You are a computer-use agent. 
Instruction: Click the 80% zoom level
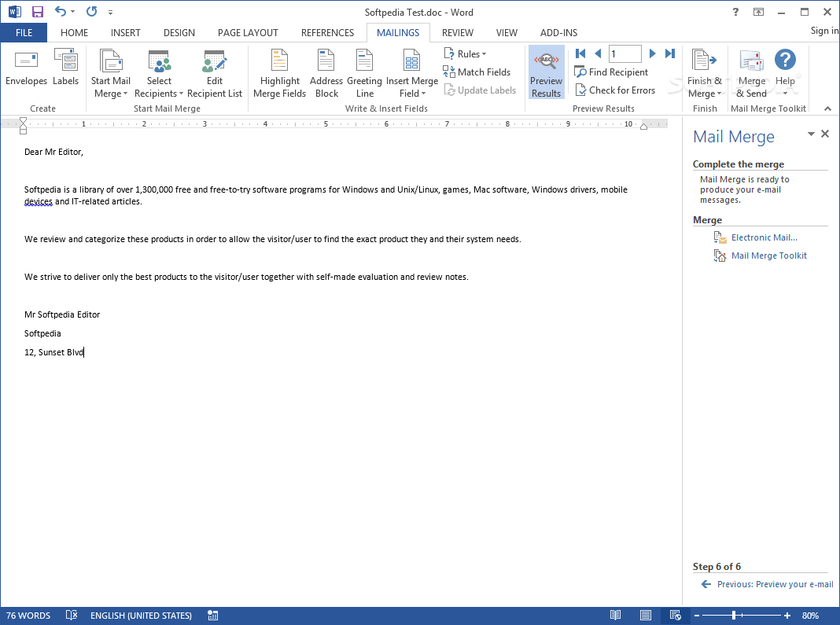[x=810, y=616]
